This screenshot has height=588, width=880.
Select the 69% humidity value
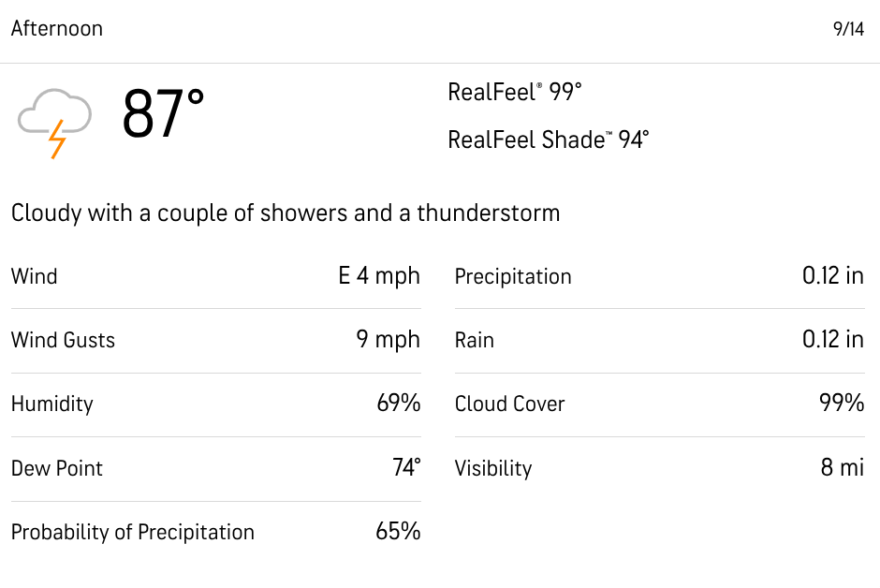(x=399, y=404)
